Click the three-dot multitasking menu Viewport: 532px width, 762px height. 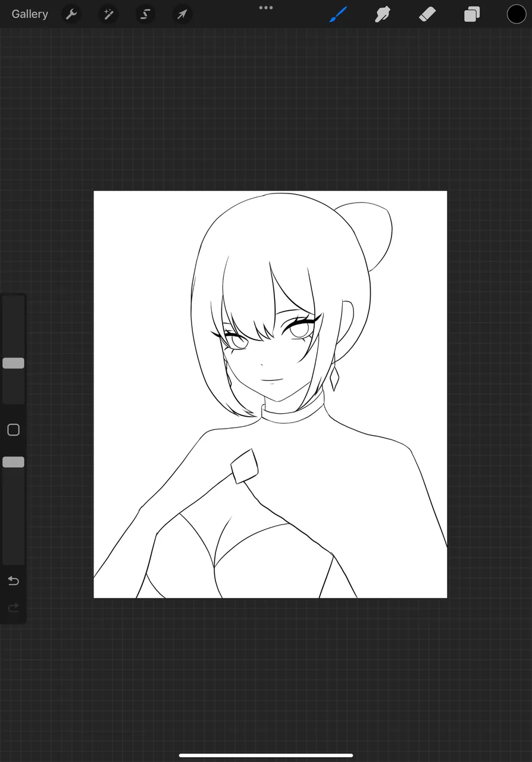point(266,8)
